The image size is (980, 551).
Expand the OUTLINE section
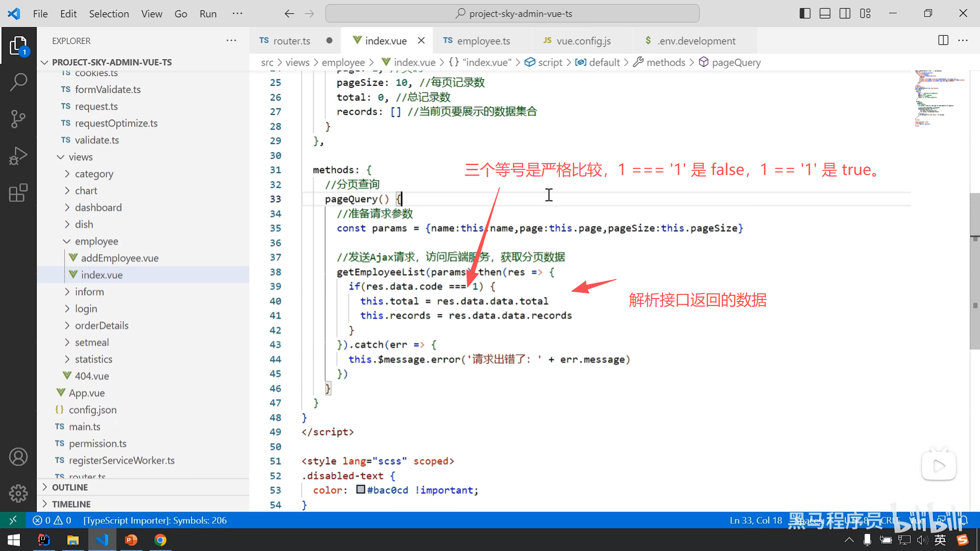click(x=69, y=487)
